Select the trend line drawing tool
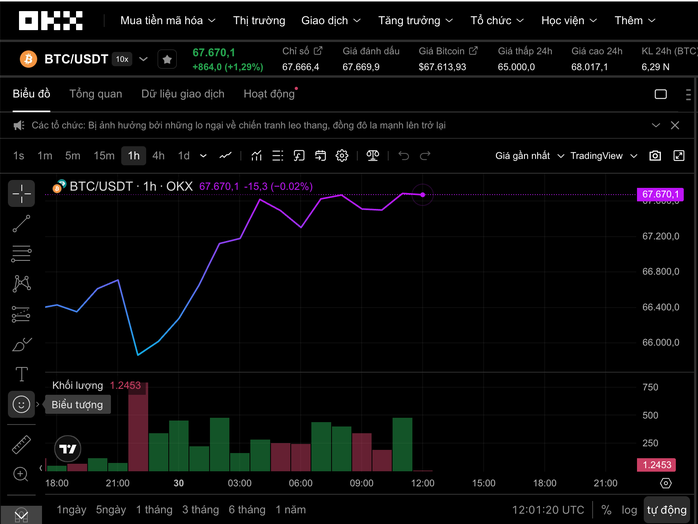This screenshot has width=698, height=524. tap(21, 223)
